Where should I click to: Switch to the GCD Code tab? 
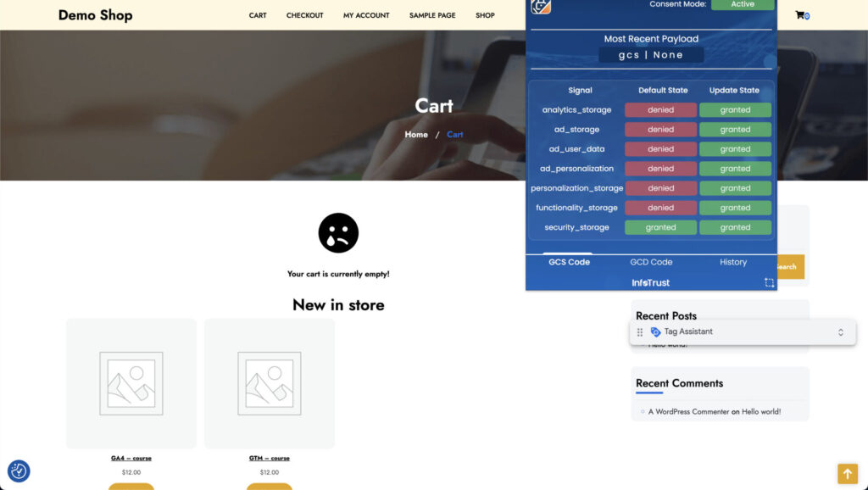651,262
